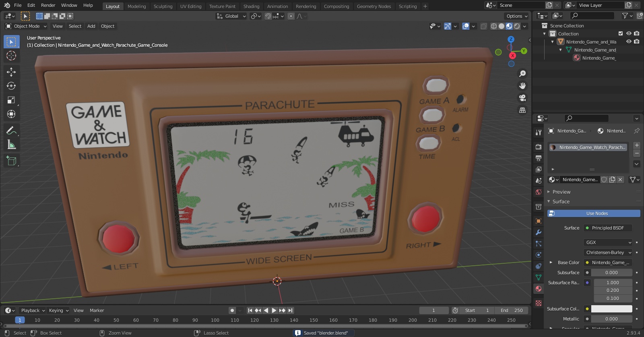
Task: Activate the Move tool
Action: pyautogui.click(x=11, y=72)
